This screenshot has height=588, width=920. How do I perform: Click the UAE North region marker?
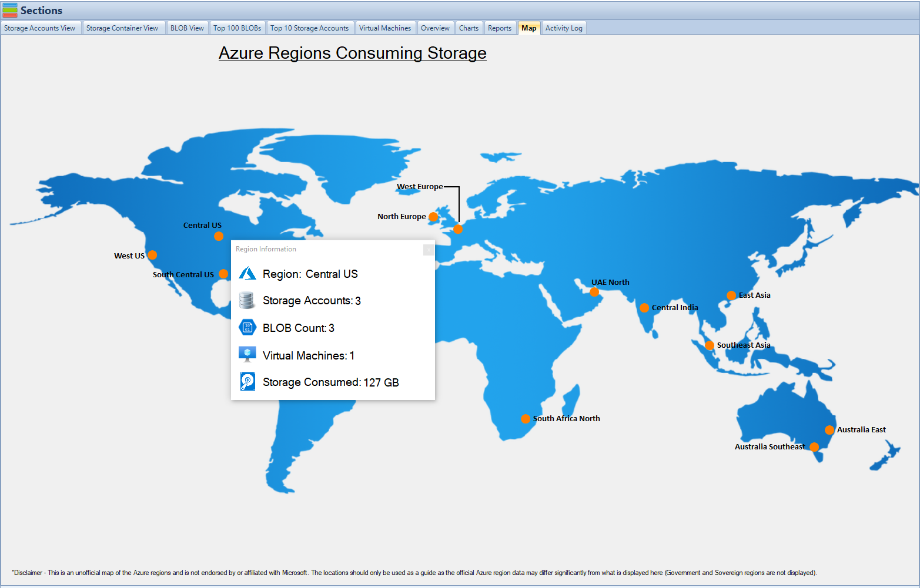(594, 292)
